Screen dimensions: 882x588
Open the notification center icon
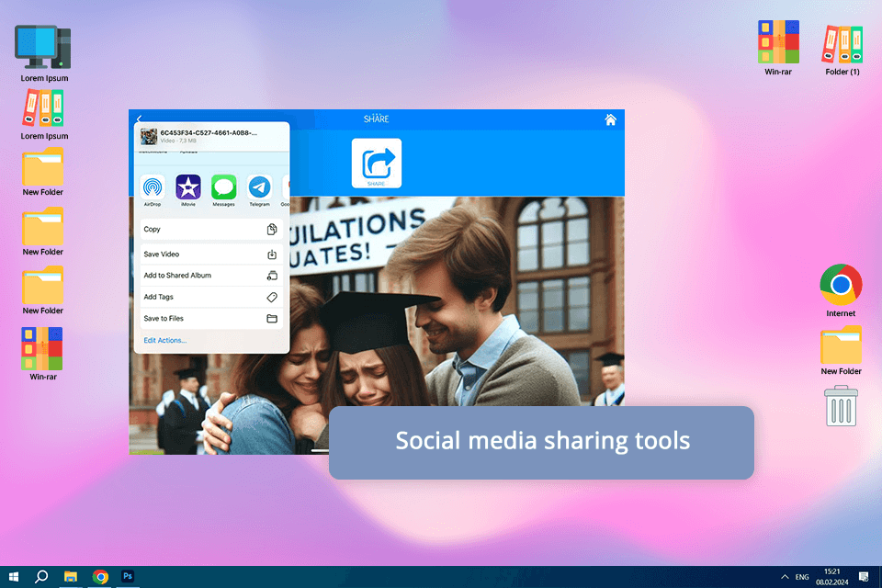(x=864, y=577)
